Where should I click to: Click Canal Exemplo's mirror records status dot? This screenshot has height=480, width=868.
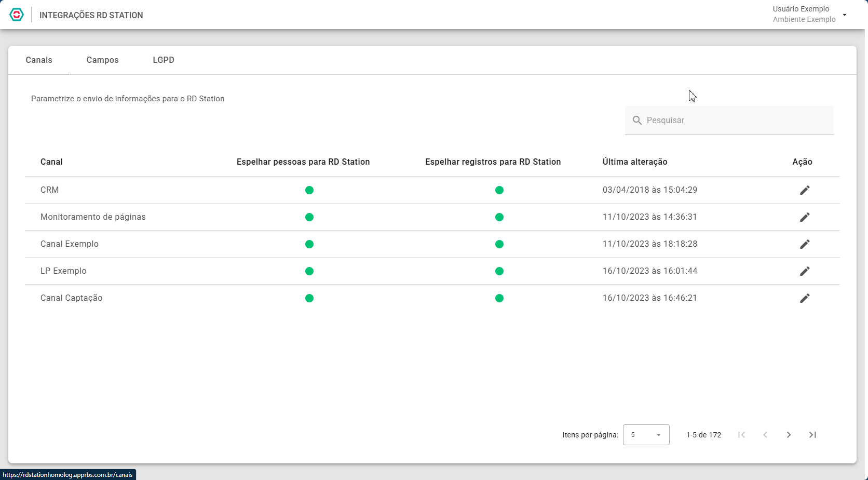[499, 244]
